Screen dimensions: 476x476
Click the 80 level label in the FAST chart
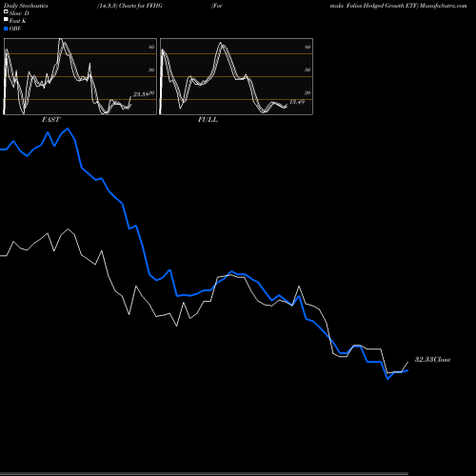tap(151, 47)
